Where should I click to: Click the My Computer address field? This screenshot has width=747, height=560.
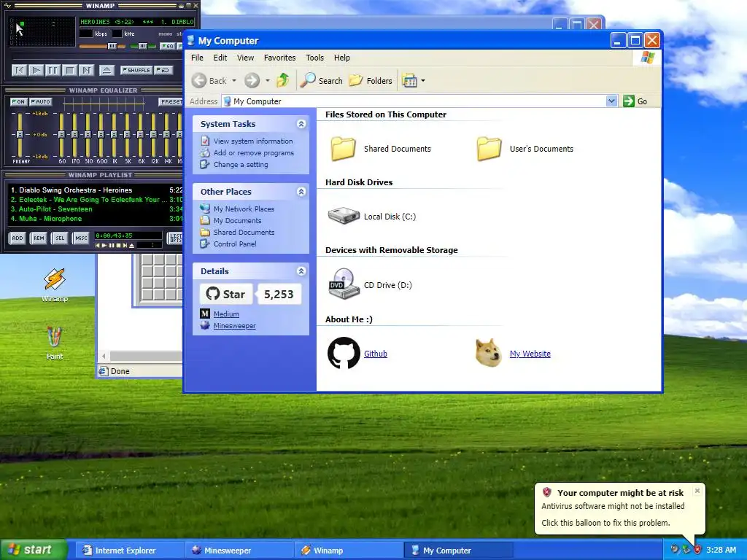tap(414, 101)
